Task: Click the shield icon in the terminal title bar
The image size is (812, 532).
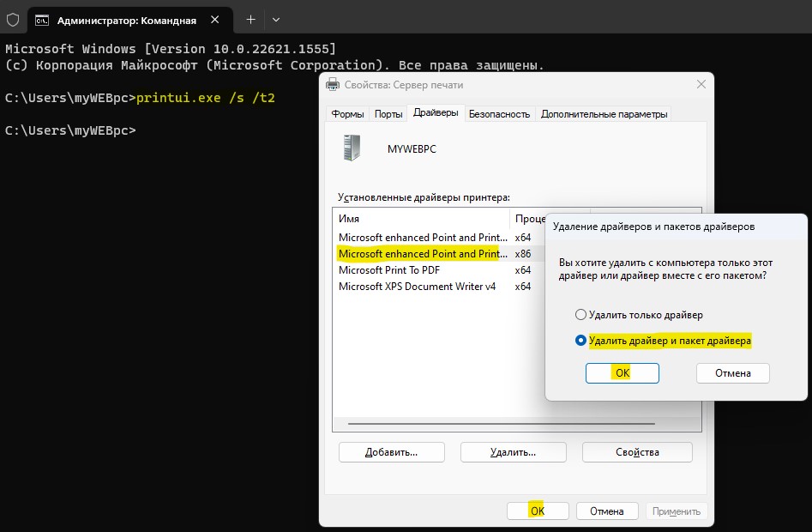Action: tap(13, 21)
